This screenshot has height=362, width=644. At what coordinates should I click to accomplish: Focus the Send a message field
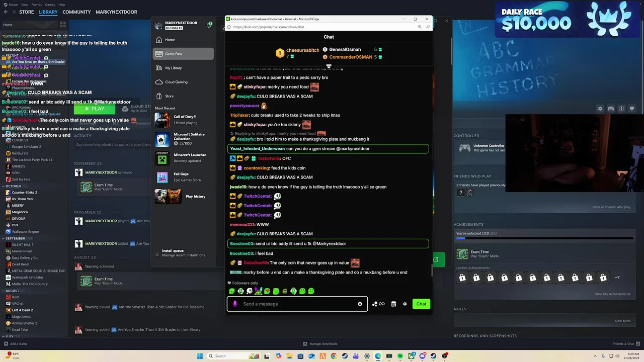(x=297, y=304)
